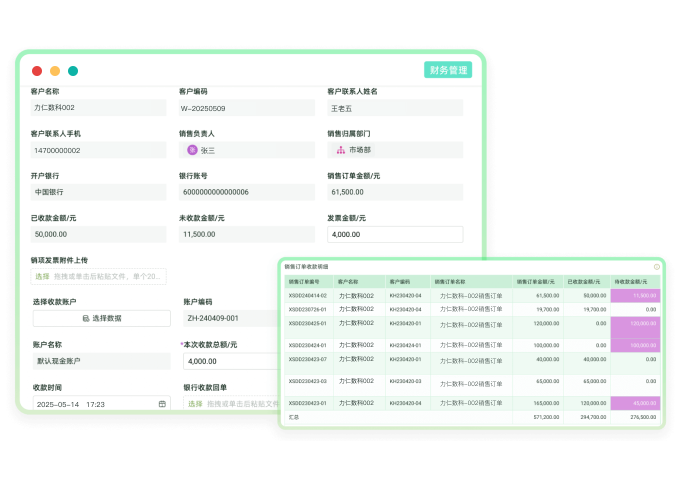The image size is (680, 480).
Task: Click the info icon on sales order panel
Action: [657, 267]
